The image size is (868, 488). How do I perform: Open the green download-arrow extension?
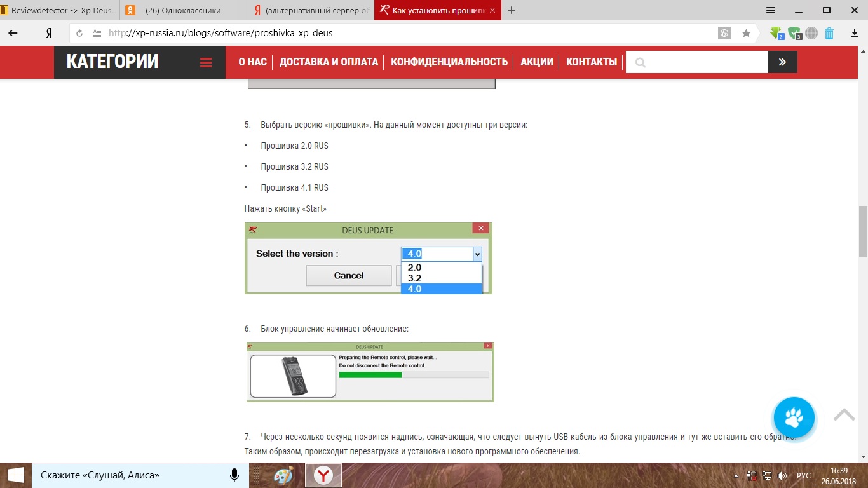[776, 33]
